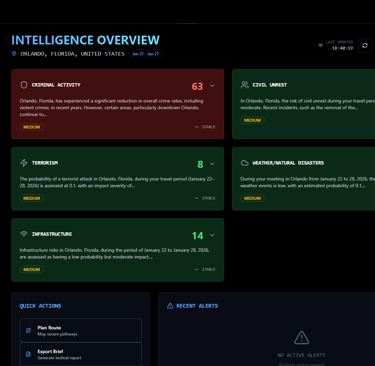375x366 pixels.
Task: Click the last updated timestamp 18:40:19
Action: pyautogui.click(x=342, y=48)
